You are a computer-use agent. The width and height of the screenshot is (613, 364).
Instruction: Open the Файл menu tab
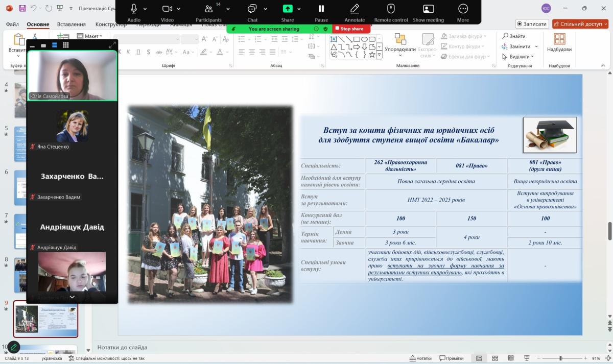[x=12, y=25]
